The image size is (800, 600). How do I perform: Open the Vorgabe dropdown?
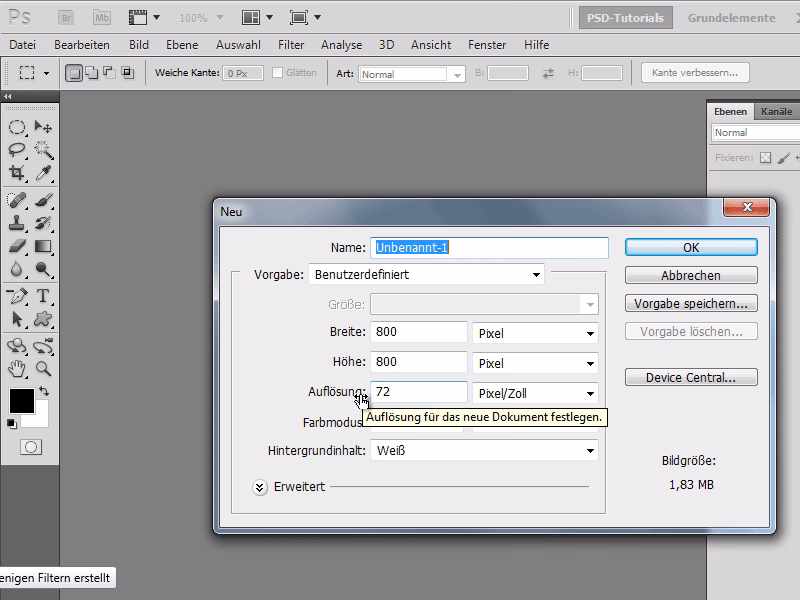point(426,274)
